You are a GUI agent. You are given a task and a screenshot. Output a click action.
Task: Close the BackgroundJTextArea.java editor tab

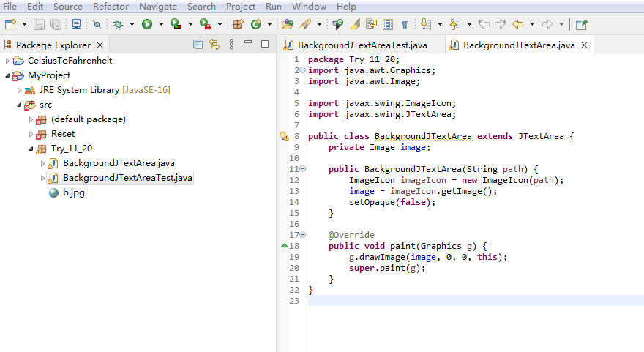point(584,45)
